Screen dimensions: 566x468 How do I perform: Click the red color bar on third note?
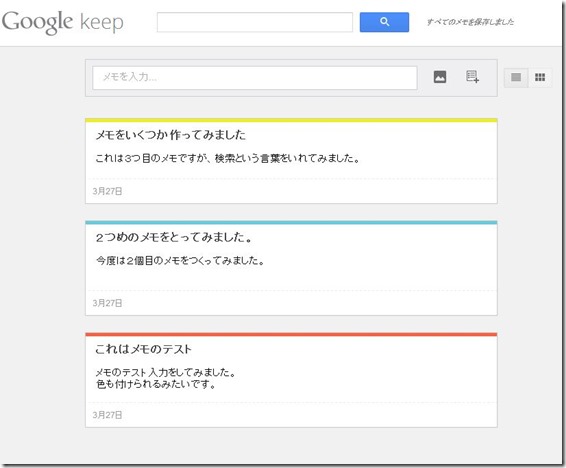point(291,334)
